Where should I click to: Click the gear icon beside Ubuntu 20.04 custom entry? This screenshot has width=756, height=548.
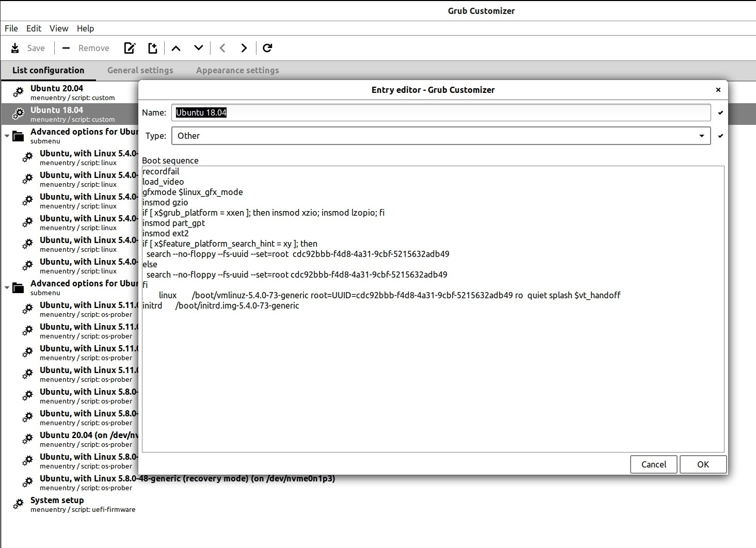pyautogui.click(x=19, y=92)
